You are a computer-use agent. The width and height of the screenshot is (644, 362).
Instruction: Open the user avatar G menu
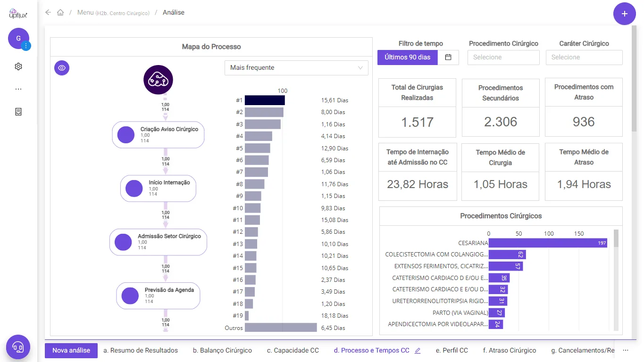click(18, 38)
